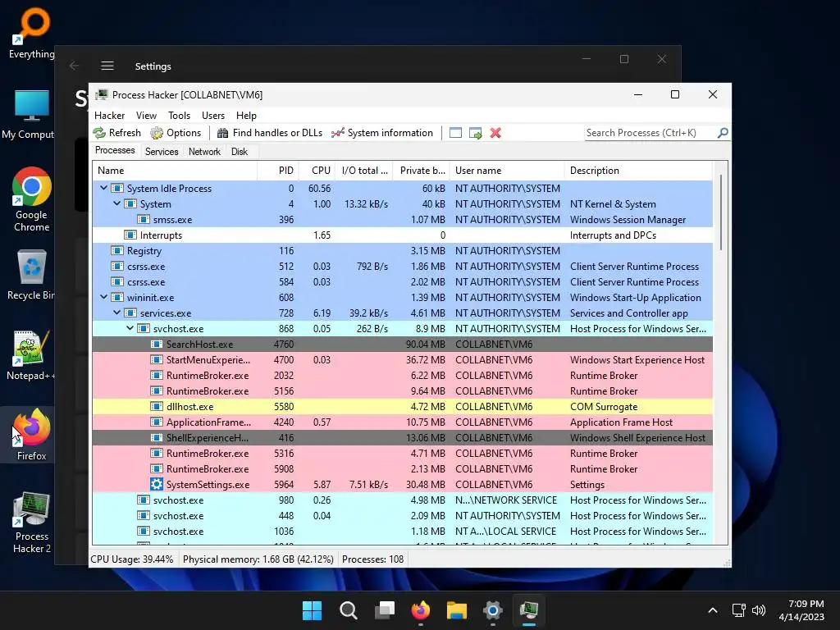Screen dimensions: 840x630
Task: Click the red X terminate window icon
Action: (495, 133)
